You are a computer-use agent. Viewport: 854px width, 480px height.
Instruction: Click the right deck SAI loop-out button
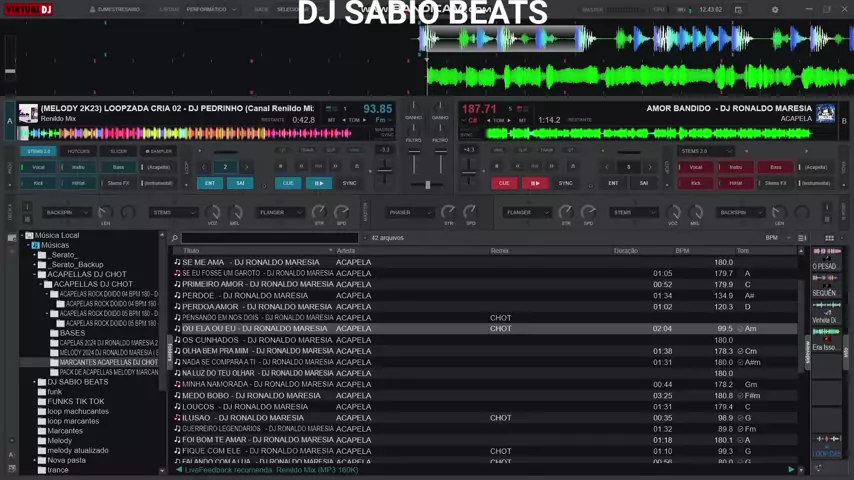(643, 183)
